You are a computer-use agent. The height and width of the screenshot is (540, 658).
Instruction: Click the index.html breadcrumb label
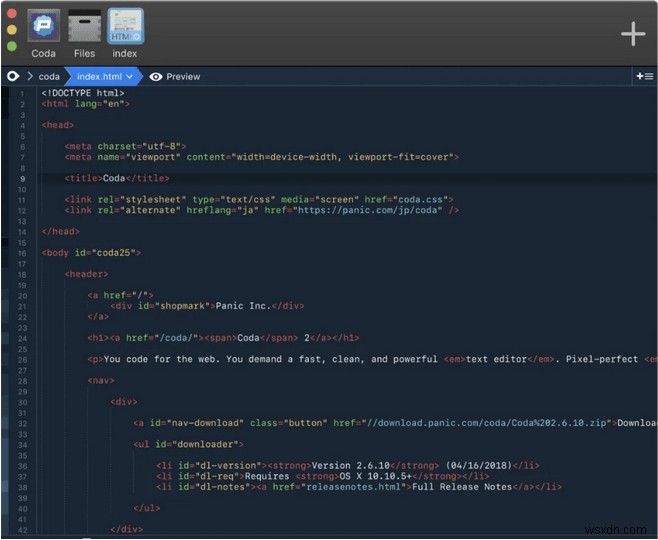pos(98,76)
